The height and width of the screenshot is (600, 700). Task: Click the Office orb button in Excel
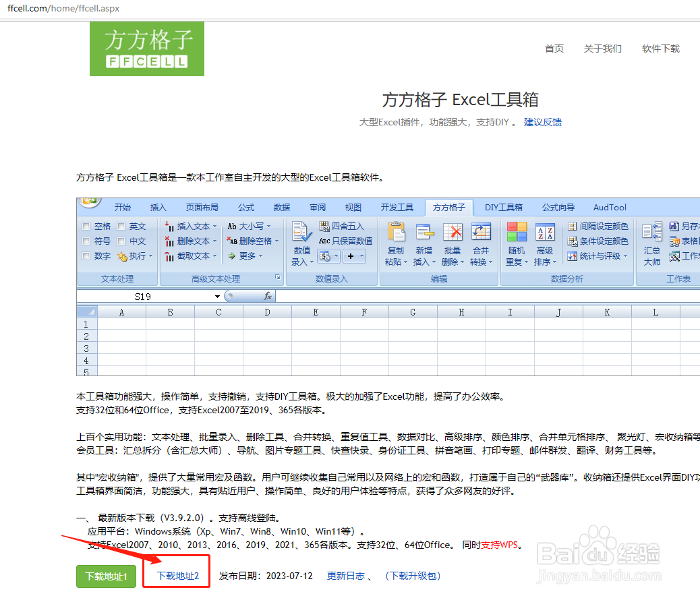[90, 202]
